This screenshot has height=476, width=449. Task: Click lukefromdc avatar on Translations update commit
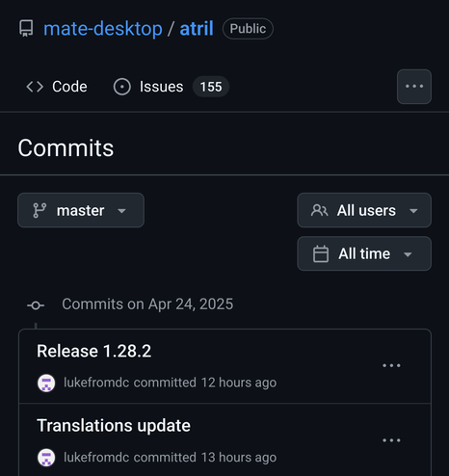tap(46, 458)
